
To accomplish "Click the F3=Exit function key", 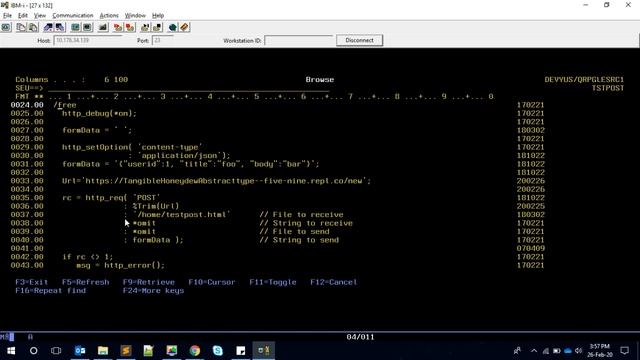I will click(31, 282).
